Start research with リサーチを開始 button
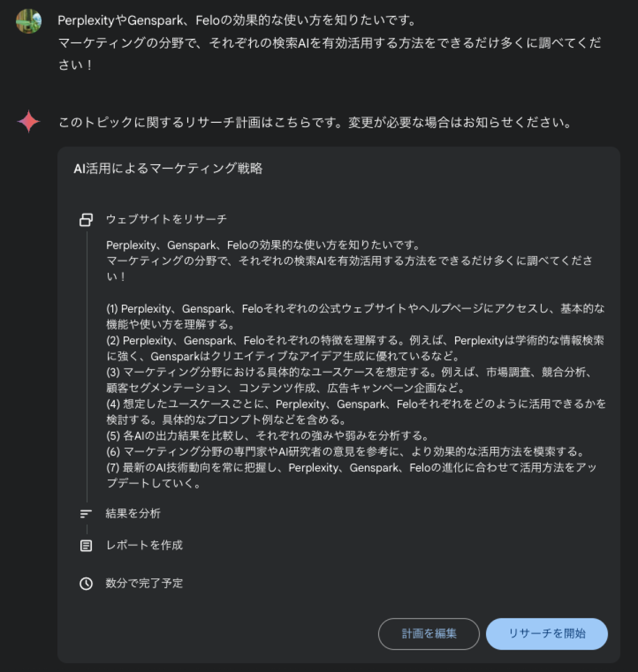 click(x=547, y=634)
